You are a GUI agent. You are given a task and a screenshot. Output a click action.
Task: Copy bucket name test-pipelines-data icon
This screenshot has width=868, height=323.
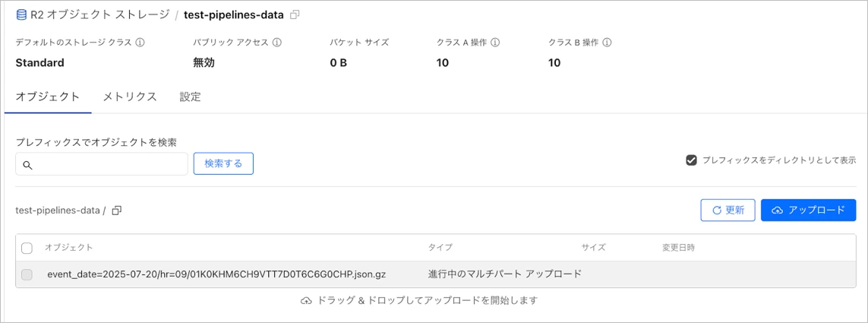click(295, 14)
